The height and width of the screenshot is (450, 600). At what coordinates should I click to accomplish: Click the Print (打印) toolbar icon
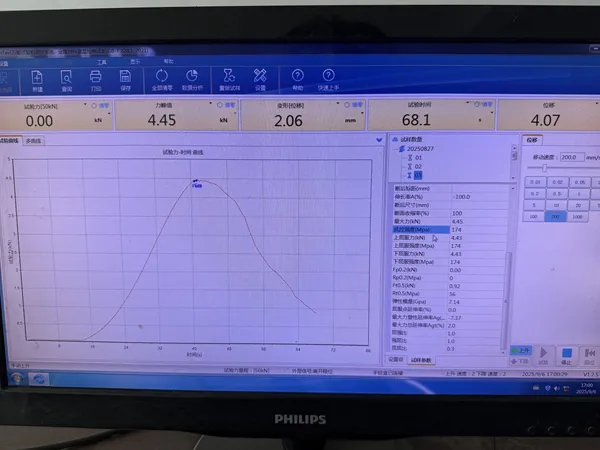coord(96,81)
